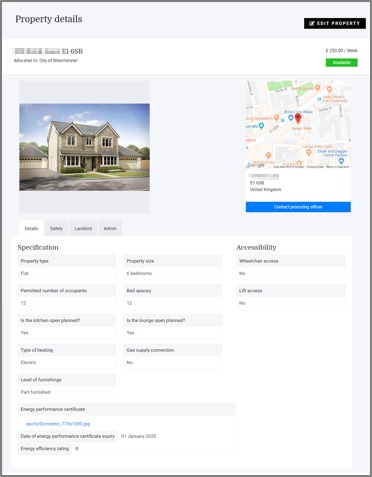The image size is (372, 477).
Task: Click the Dirty Shoreditch orange food marker
Action: (276, 118)
